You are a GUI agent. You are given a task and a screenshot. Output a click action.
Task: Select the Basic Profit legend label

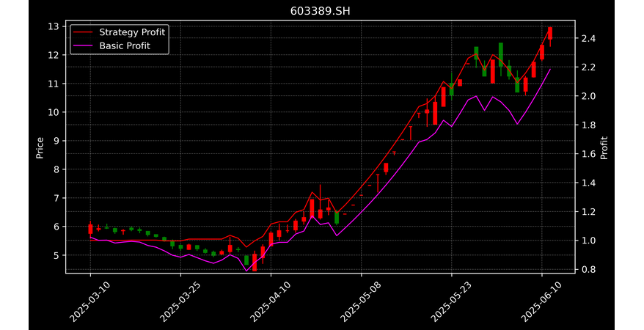125,45
